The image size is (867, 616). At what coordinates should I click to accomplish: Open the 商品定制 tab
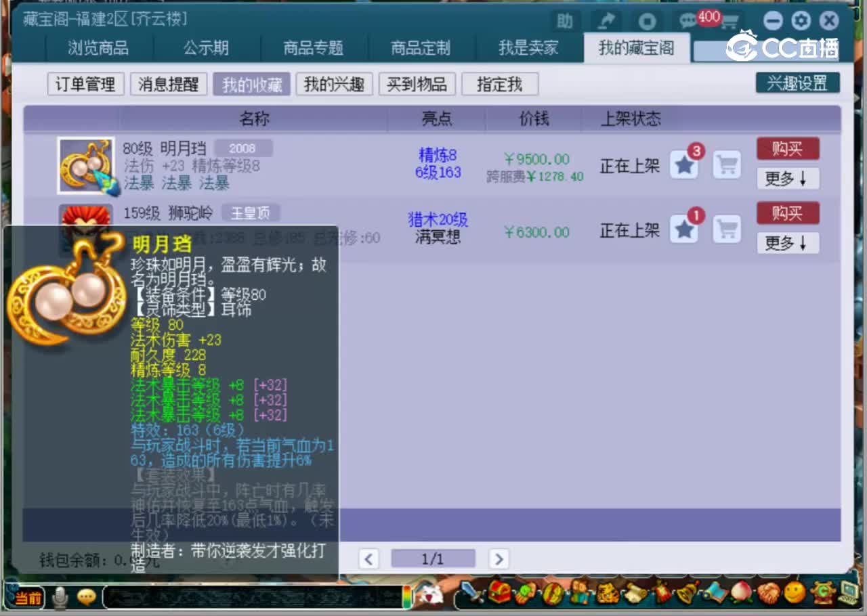point(421,48)
